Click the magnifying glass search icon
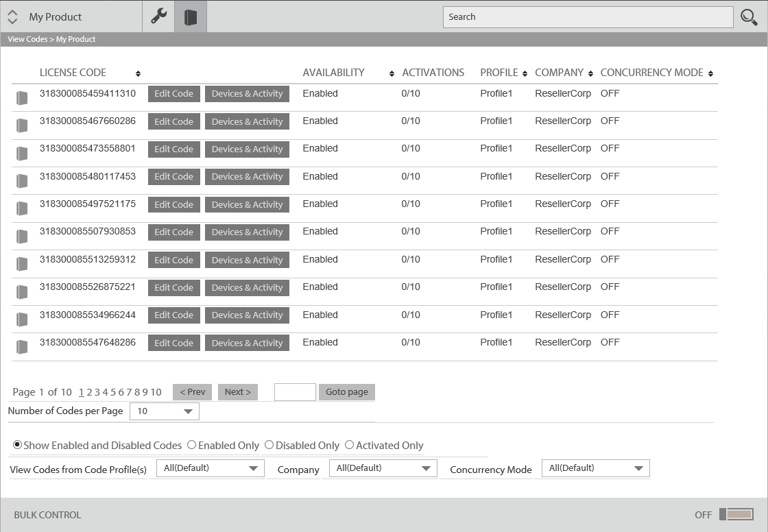Viewport: 768px width, 532px height. (749, 17)
